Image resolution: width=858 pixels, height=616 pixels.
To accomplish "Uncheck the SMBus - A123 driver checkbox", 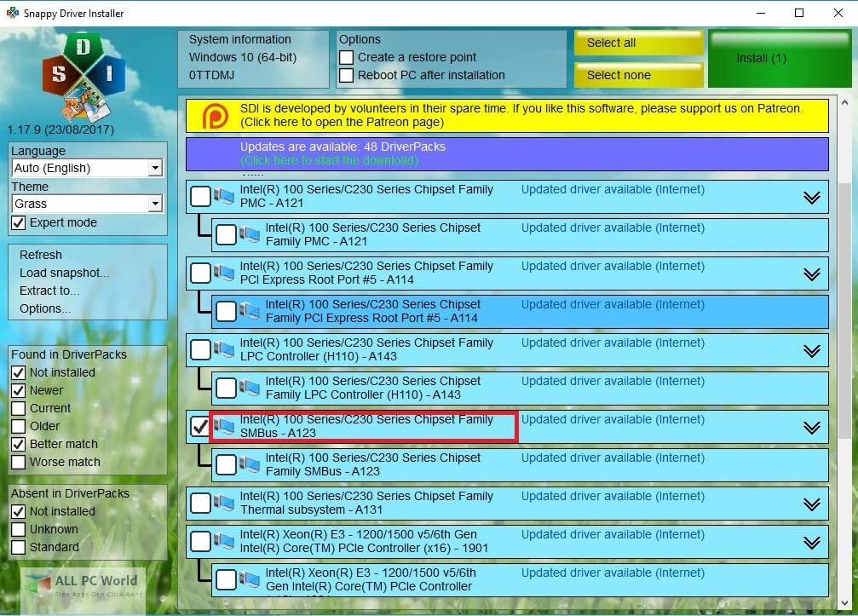I will click(200, 426).
